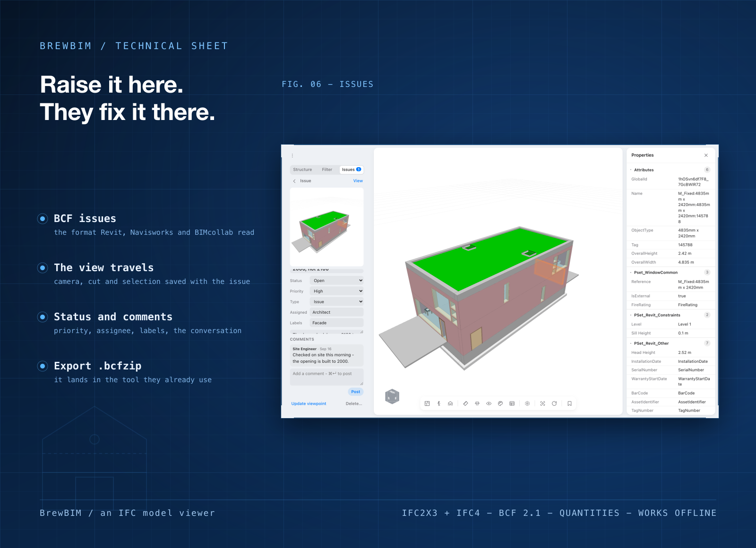Viewport: 756px width, 548px height.
Task: Collapse the Attributes section
Action: coord(631,170)
